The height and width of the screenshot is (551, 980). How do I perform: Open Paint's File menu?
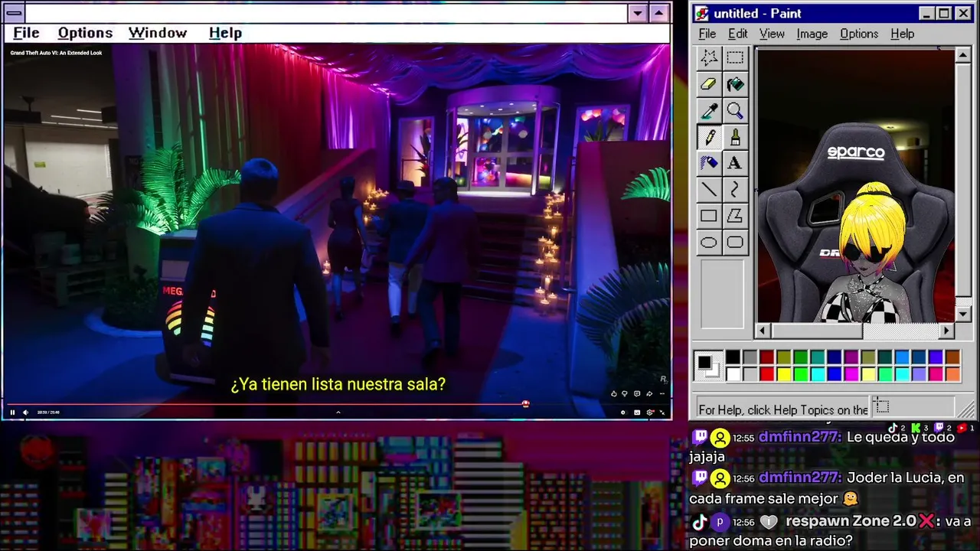pyautogui.click(x=707, y=34)
